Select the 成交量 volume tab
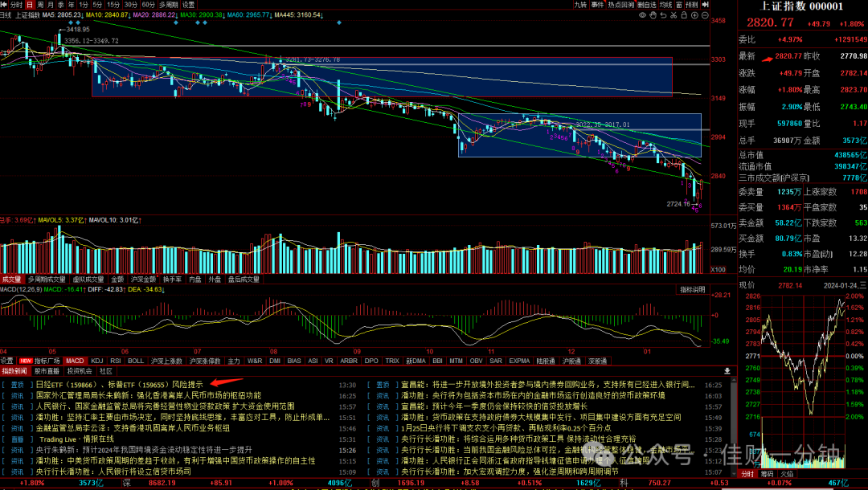The image size is (868, 490). click(x=11, y=280)
